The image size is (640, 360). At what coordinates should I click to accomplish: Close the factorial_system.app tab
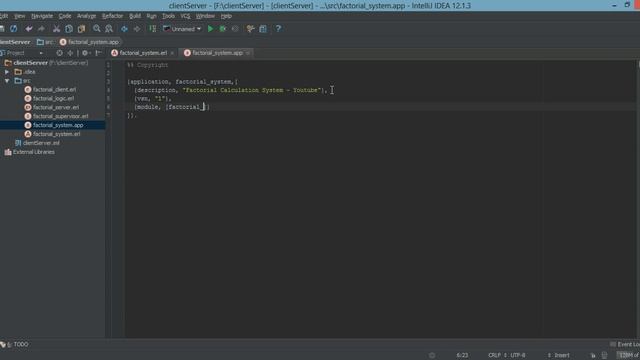[x=248, y=53]
